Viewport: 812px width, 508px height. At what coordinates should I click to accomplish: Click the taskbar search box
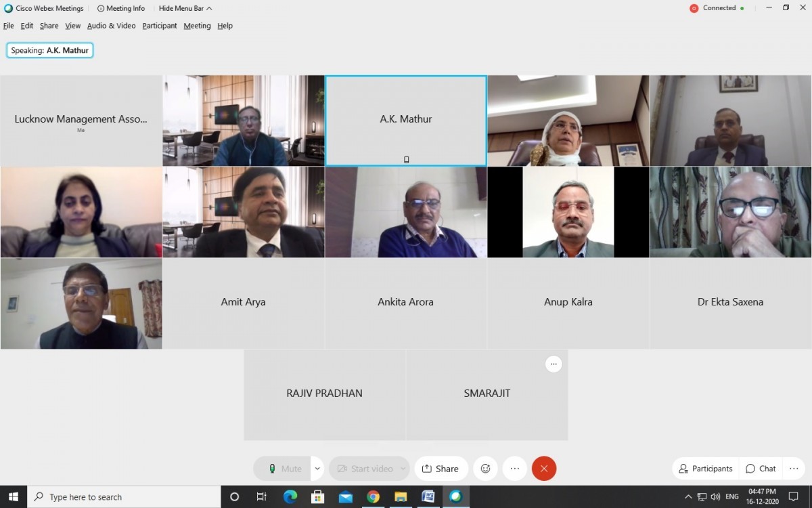pos(124,496)
